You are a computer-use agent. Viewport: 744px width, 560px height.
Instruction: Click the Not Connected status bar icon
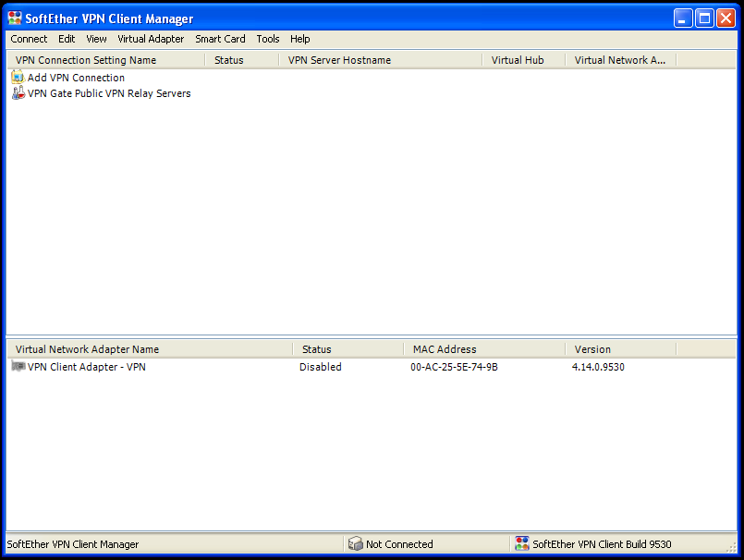[355, 543]
